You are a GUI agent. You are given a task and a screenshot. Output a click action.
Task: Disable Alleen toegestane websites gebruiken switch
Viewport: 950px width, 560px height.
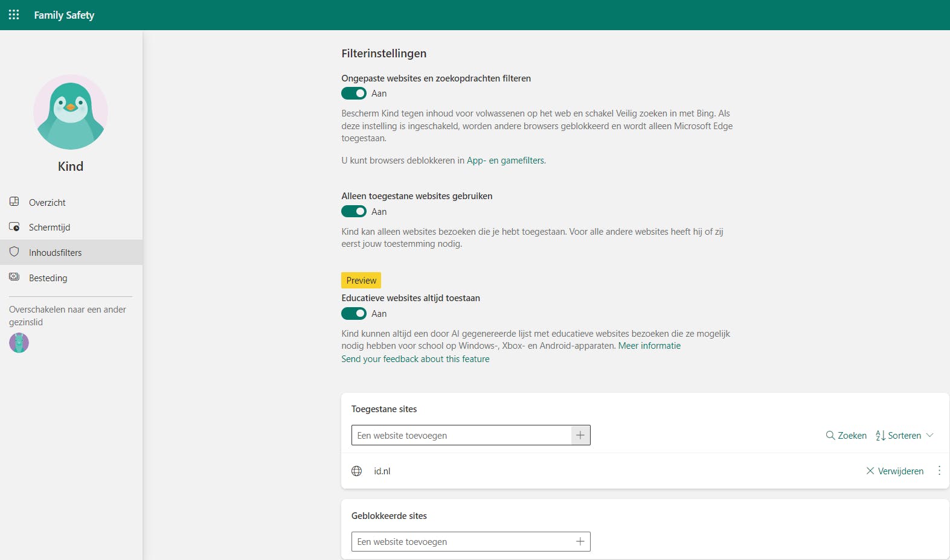pos(354,211)
